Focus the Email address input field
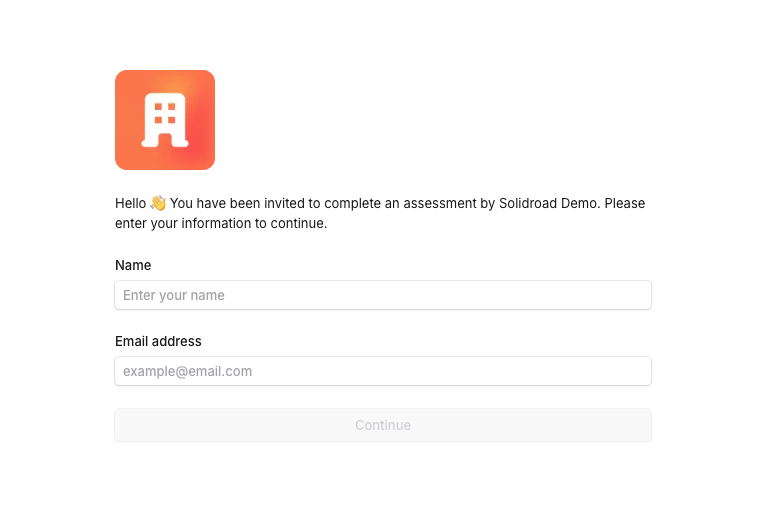The height and width of the screenshot is (531, 771). (383, 371)
